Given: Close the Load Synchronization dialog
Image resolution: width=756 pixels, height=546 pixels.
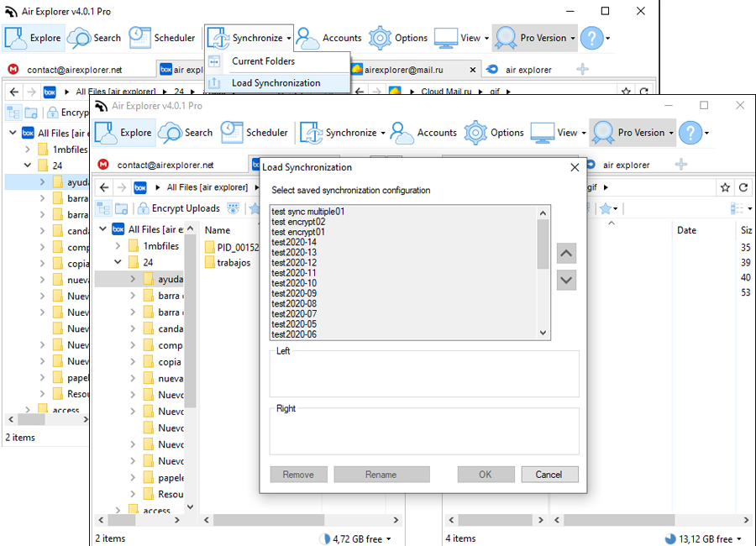Looking at the screenshot, I should click(x=575, y=167).
